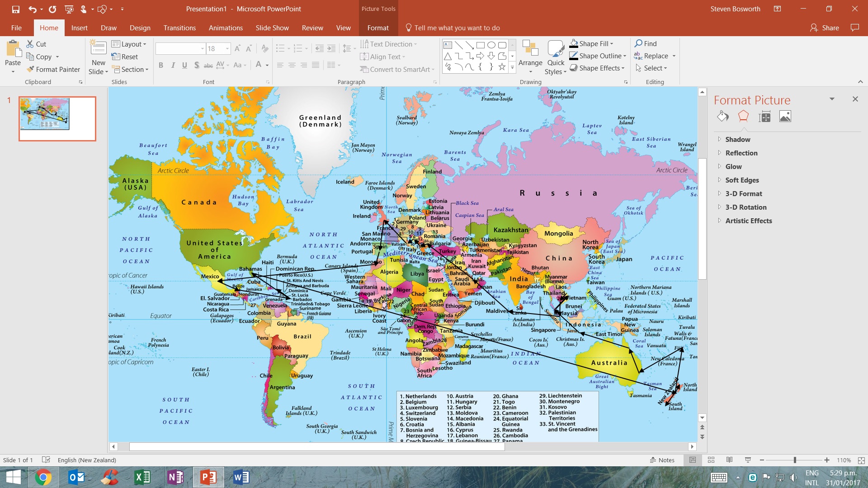The height and width of the screenshot is (488, 868).
Task: Open Effects tab pentagon icon in Format Picture
Action: click(743, 117)
